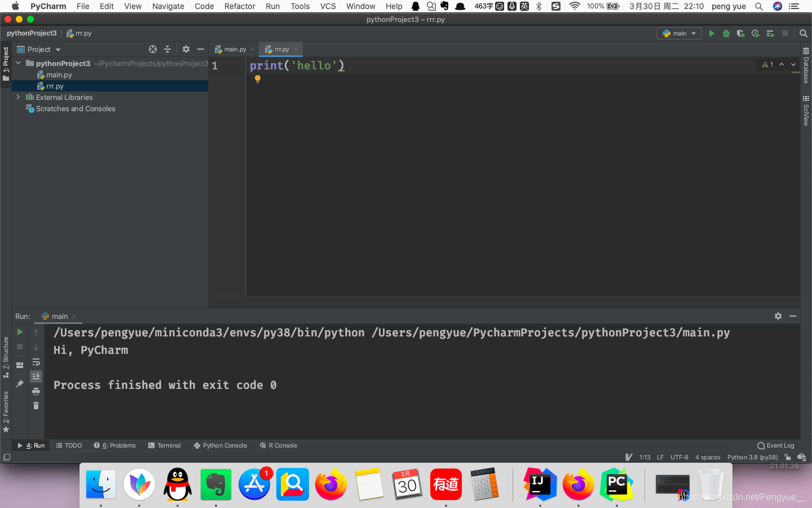Change the UTF-8 file encoding
The width and height of the screenshot is (812, 508).
pyautogui.click(x=679, y=457)
